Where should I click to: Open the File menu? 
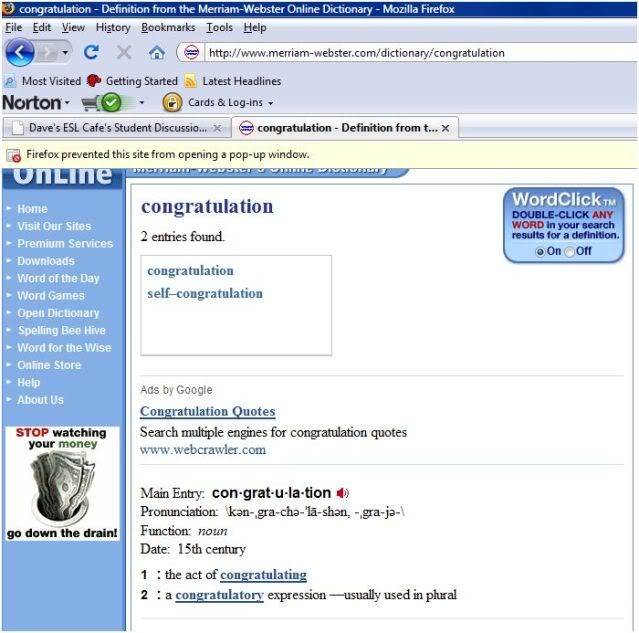(13, 27)
